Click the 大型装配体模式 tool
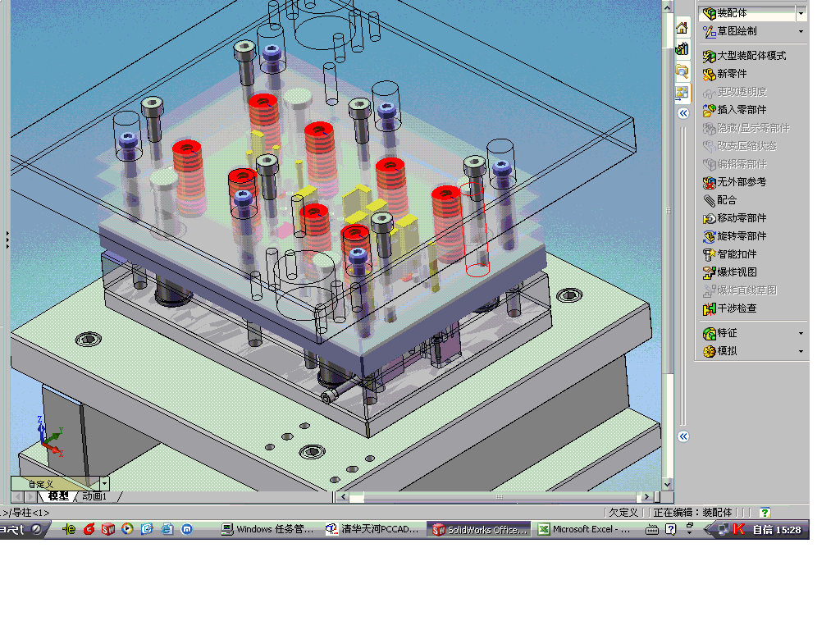This screenshot has width=840, height=630. coord(744,56)
